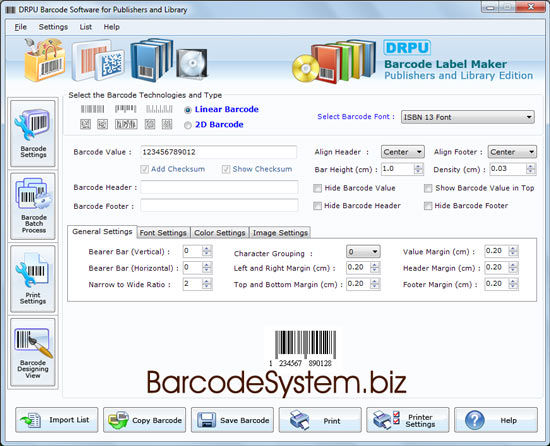Click the Import List button
This screenshot has width=550, height=446.
(56, 420)
